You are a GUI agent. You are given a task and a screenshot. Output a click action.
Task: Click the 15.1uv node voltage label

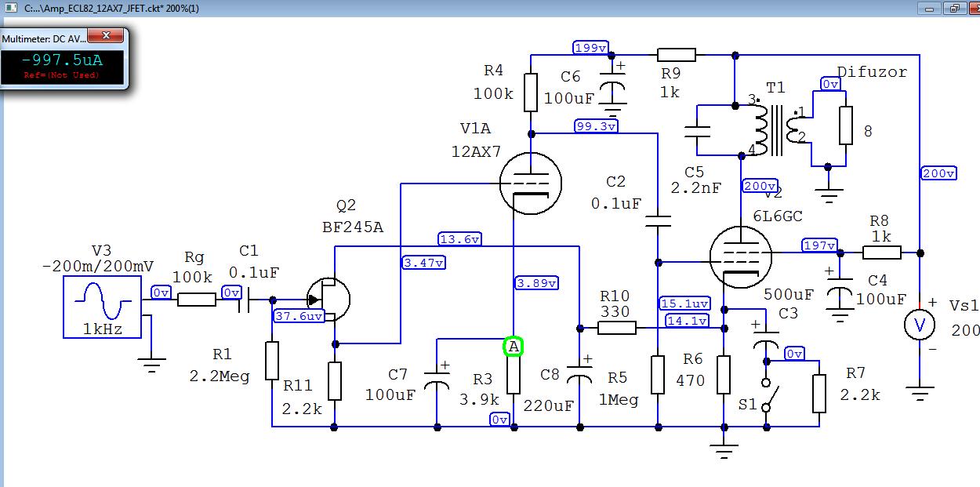(x=685, y=303)
